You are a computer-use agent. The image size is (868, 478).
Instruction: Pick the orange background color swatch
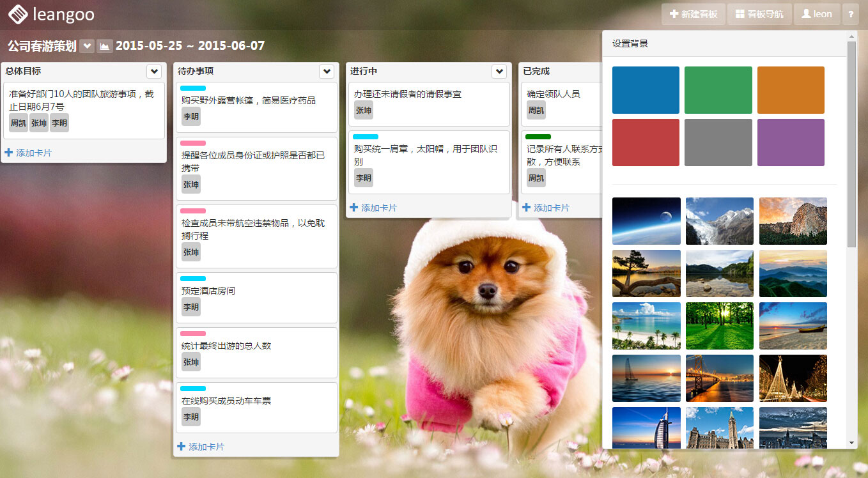[x=791, y=90]
